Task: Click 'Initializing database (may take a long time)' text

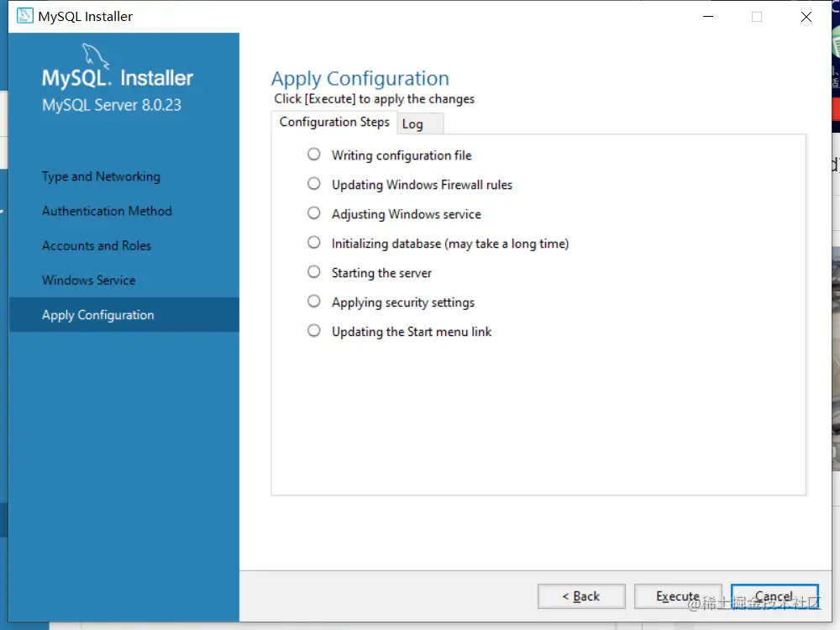Action: tap(450, 244)
